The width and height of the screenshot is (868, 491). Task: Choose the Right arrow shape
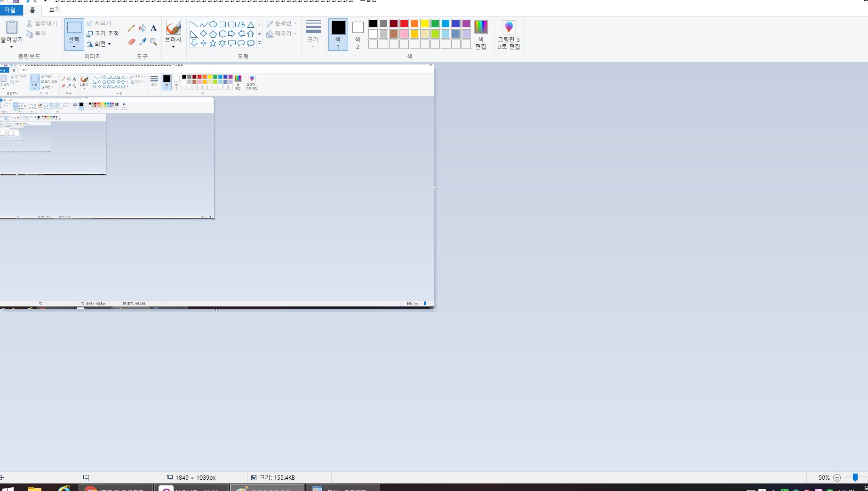point(231,34)
